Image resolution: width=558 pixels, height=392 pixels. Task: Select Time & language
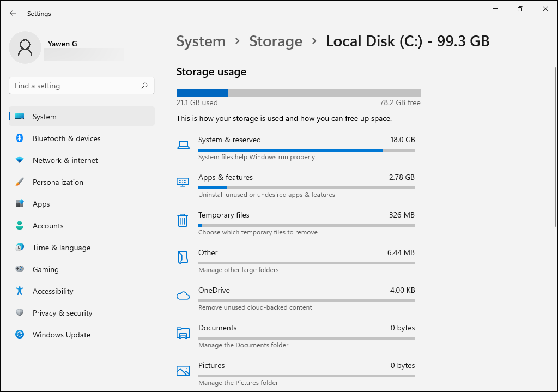click(82, 247)
